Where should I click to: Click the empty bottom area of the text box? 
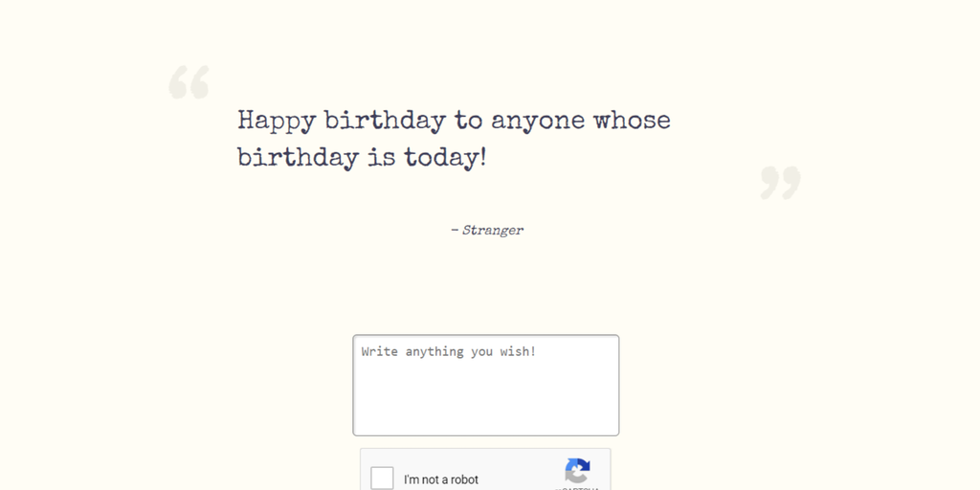coord(485,412)
